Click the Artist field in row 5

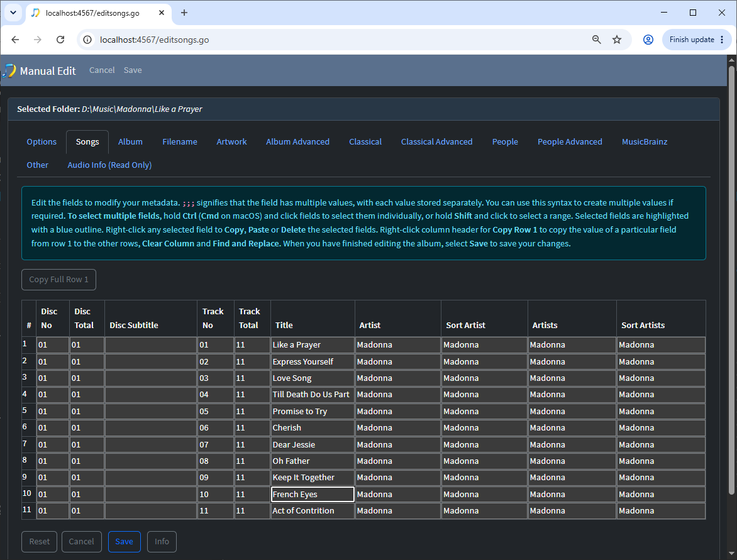pyautogui.click(x=397, y=412)
